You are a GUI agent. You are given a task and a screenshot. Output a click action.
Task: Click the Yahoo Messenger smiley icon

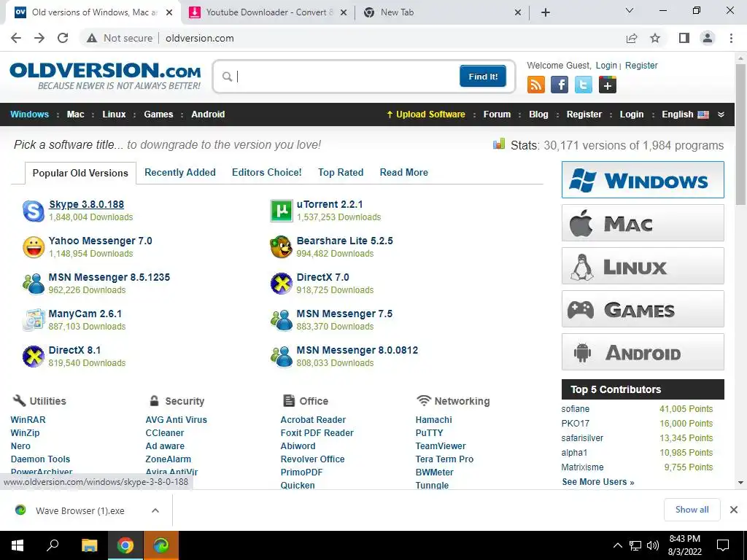click(x=34, y=248)
